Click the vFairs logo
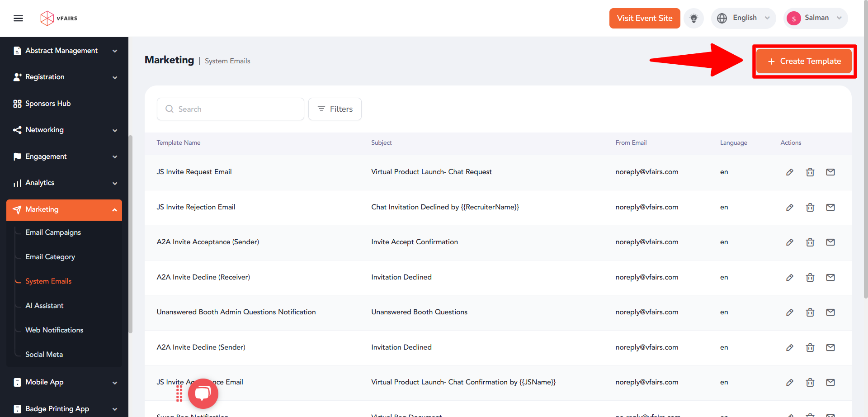This screenshot has height=417, width=868. [58, 18]
